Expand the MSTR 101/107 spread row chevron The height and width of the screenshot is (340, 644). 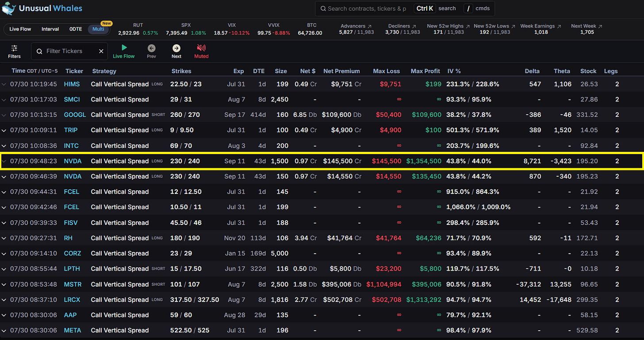coord(4,284)
